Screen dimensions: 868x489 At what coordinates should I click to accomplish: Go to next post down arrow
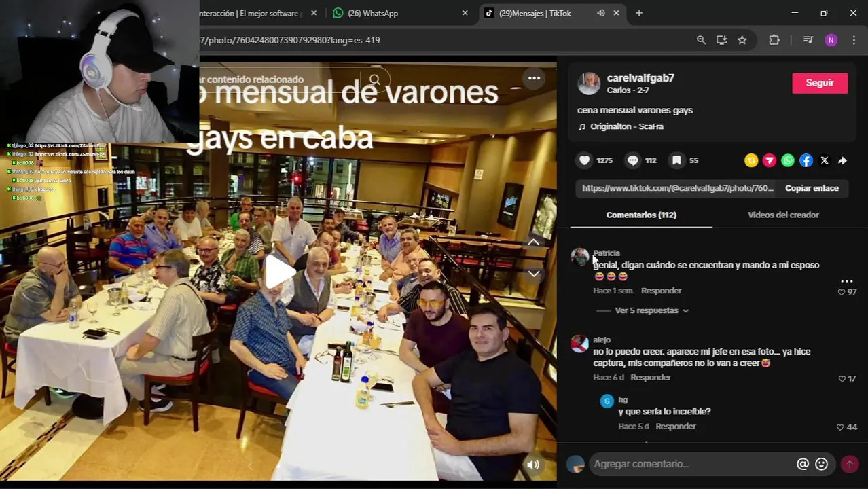[534, 273]
